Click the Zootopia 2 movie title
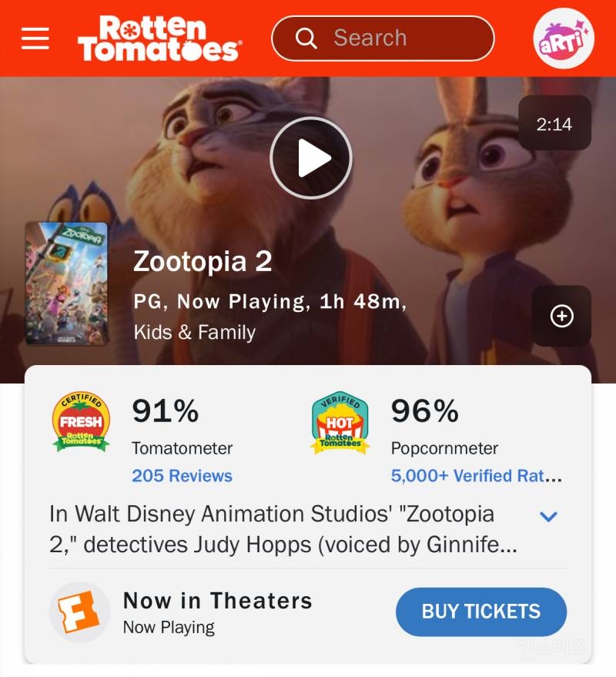The width and height of the screenshot is (616, 677). click(203, 262)
